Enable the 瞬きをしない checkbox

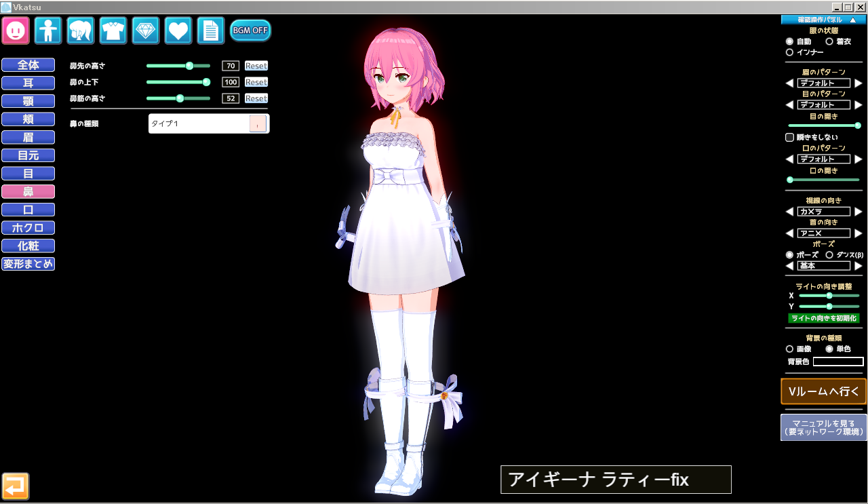click(x=789, y=137)
